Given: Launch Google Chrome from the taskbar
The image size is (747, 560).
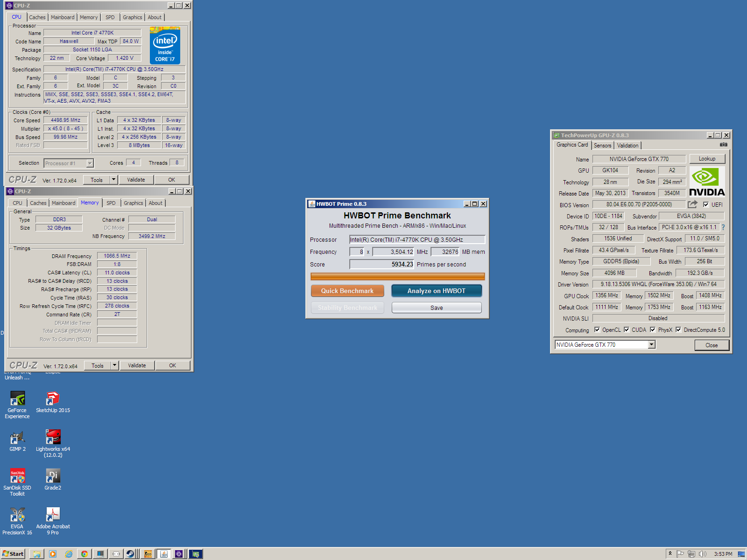Looking at the screenshot, I should [84, 554].
